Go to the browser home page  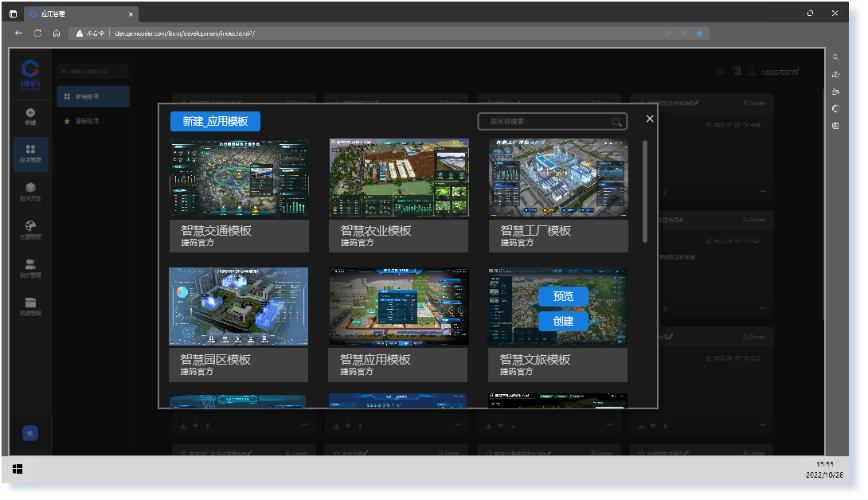click(x=57, y=33)
